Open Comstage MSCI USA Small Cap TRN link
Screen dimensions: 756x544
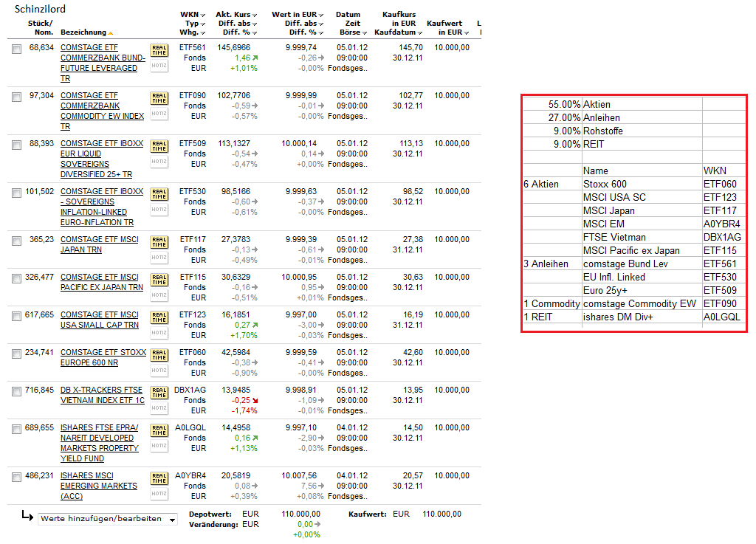point(100,320)
